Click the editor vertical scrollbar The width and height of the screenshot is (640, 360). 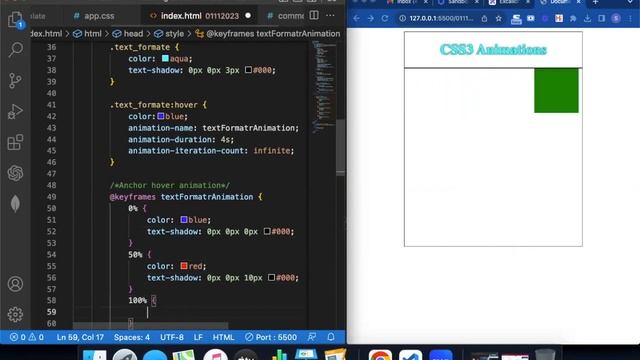tap(340, 147)
